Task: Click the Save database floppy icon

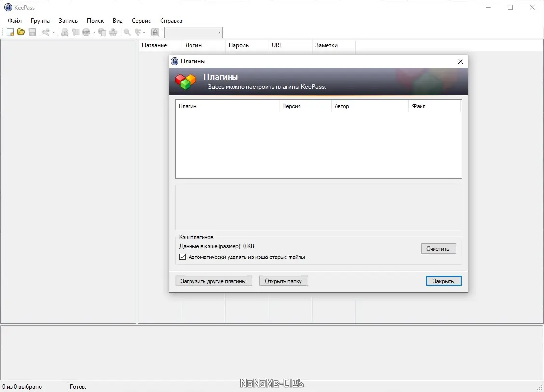Action: (32, 32)
